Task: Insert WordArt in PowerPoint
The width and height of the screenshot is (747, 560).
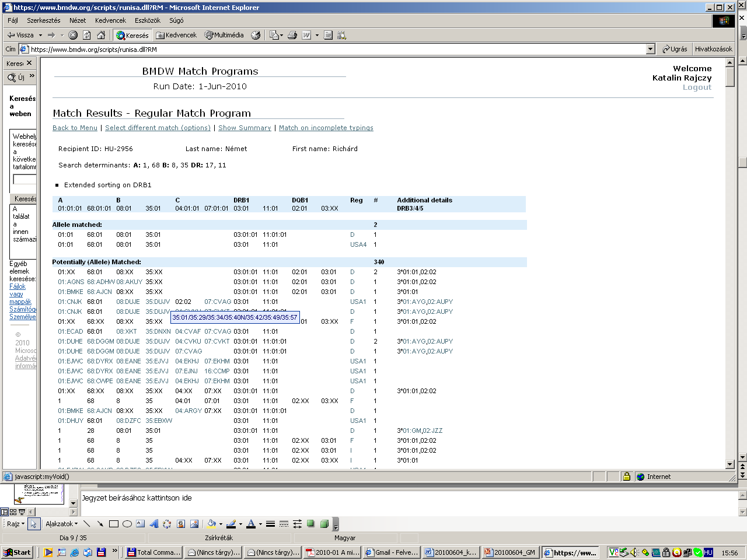Action: (x=154, y=524)
